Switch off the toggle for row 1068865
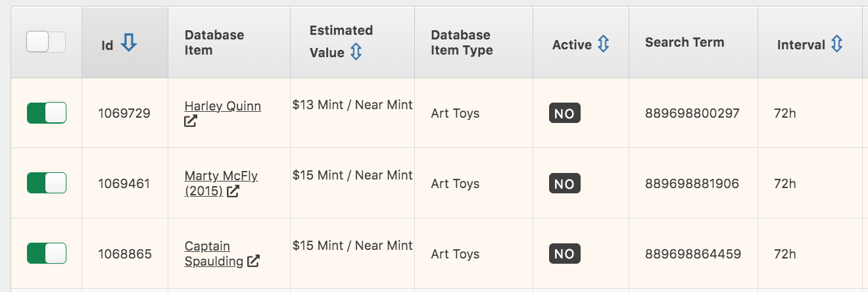868x292 pixels. (47, 254)
